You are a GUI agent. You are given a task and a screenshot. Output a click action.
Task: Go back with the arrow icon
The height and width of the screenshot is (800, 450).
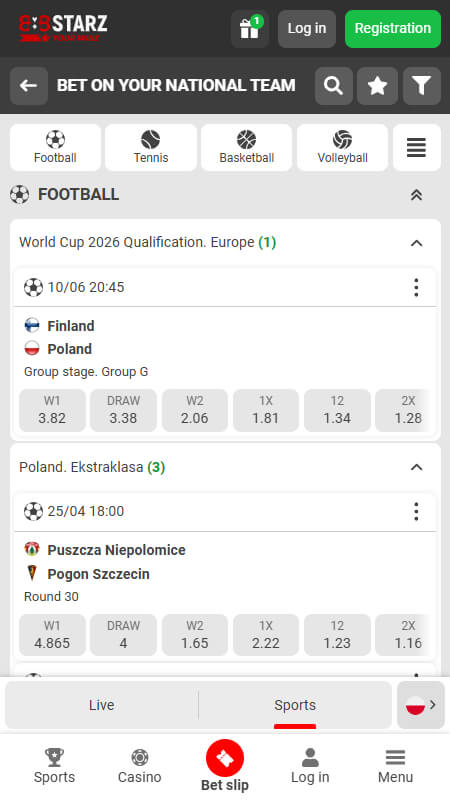(29, 86)
